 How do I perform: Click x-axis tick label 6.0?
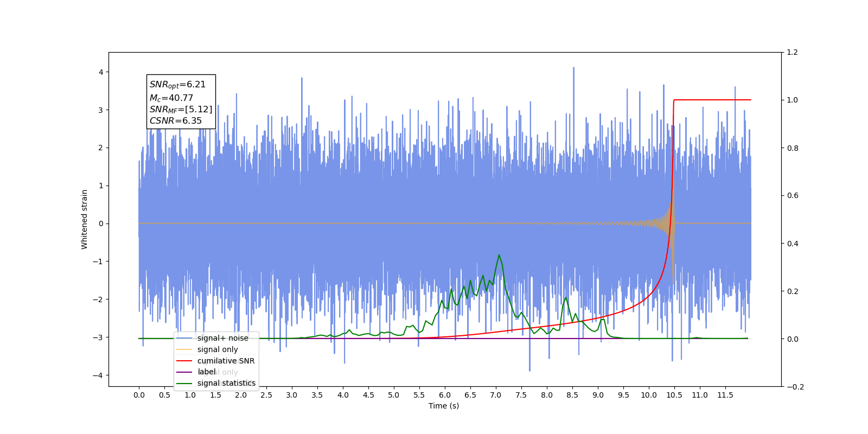tap(445, 395)
